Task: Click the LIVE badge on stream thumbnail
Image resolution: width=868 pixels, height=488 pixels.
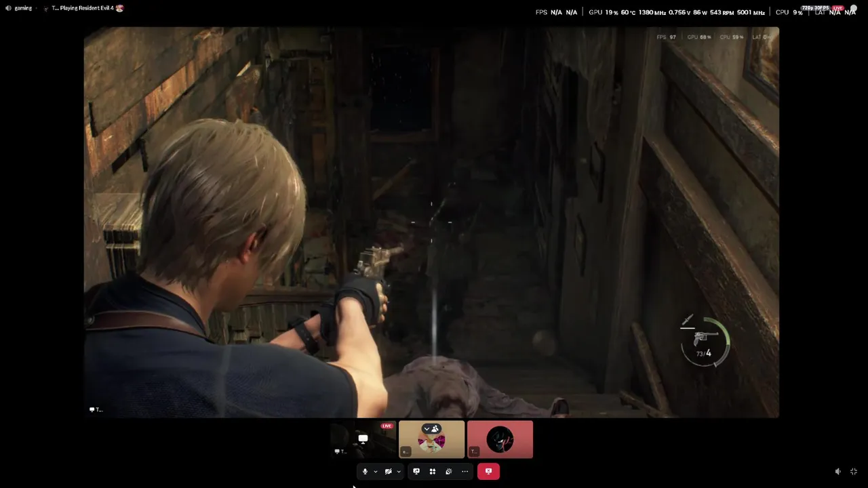Action: (387, 426)
